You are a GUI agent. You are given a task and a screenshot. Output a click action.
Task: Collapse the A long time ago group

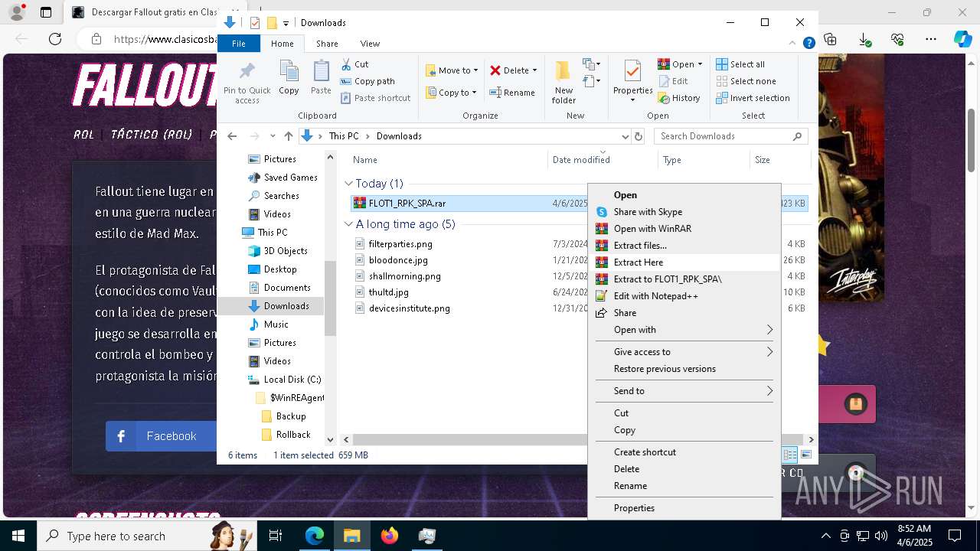pos(348,224)
